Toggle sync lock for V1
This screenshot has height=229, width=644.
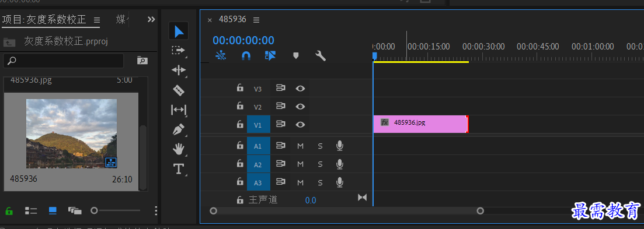(280, 124)
